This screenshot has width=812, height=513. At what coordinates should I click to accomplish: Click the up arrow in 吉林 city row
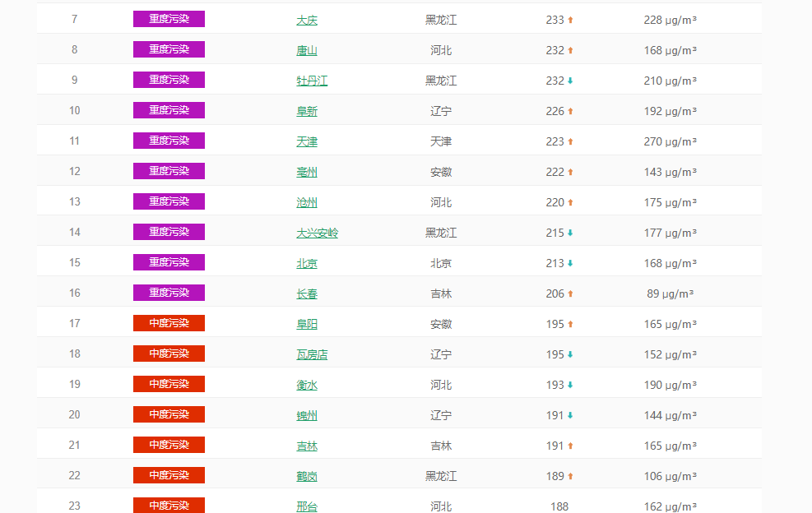[570, 446]
